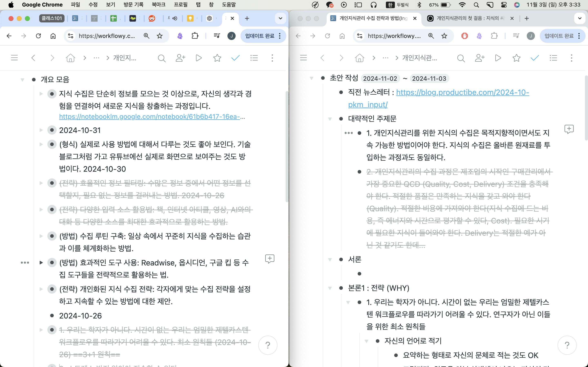Open the 북마크 menu in menu bar
The image size is (588, 367).
pos(158,5)
